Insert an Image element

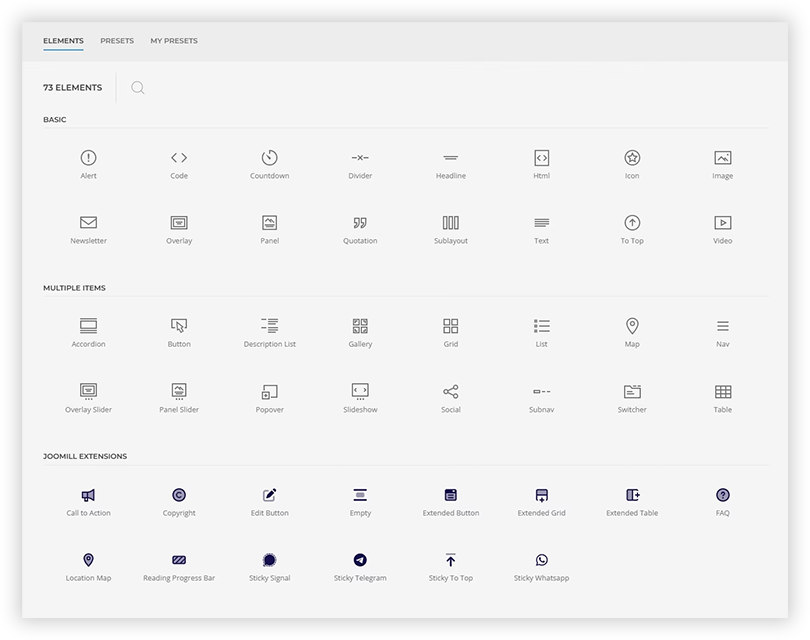pos(723,165)
